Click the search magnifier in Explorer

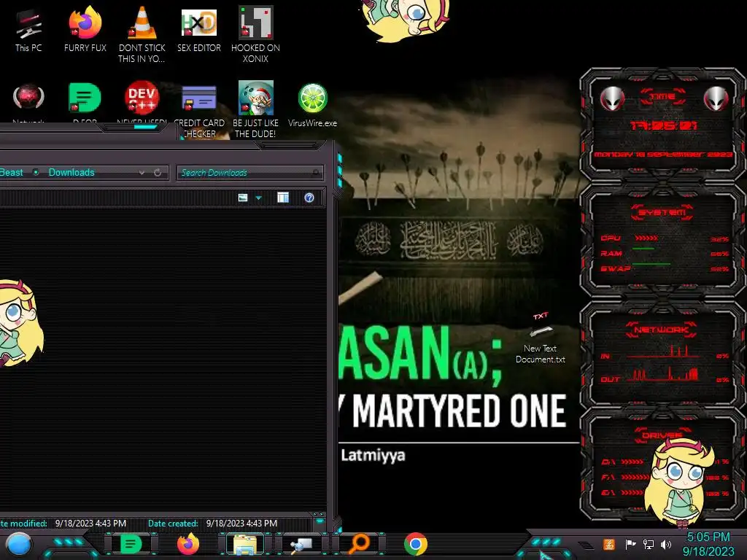[x=316, y=173]
